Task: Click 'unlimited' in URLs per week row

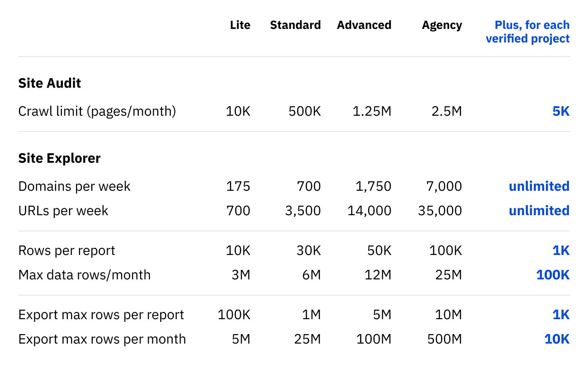Action: pyautogui.click(x=539, y=211)
